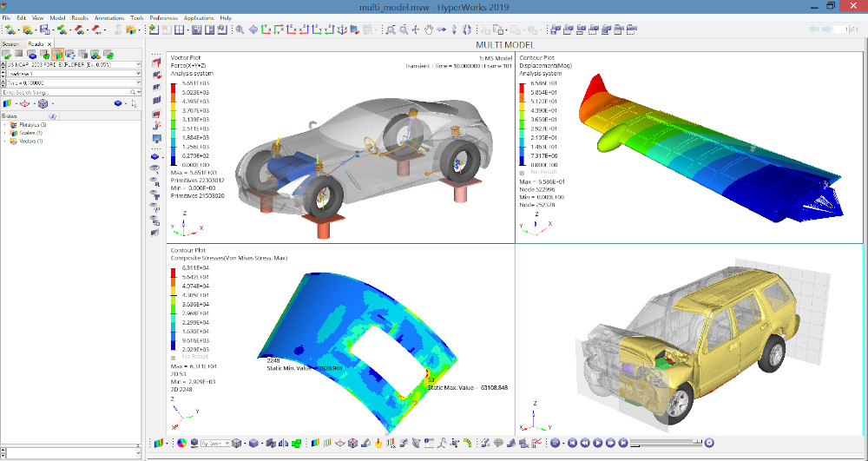Expand the Plot styles tree node
The width and height of the screenshot is (868, 461).
pyautogui.click(x=4, y=125)
